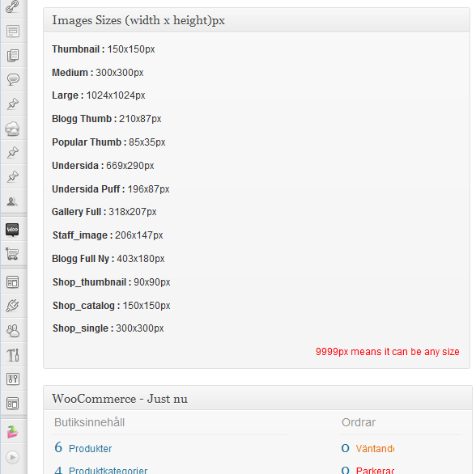
Task: Open the Tools wrench and screwdriver icon
Action: [x=13, y=355]
